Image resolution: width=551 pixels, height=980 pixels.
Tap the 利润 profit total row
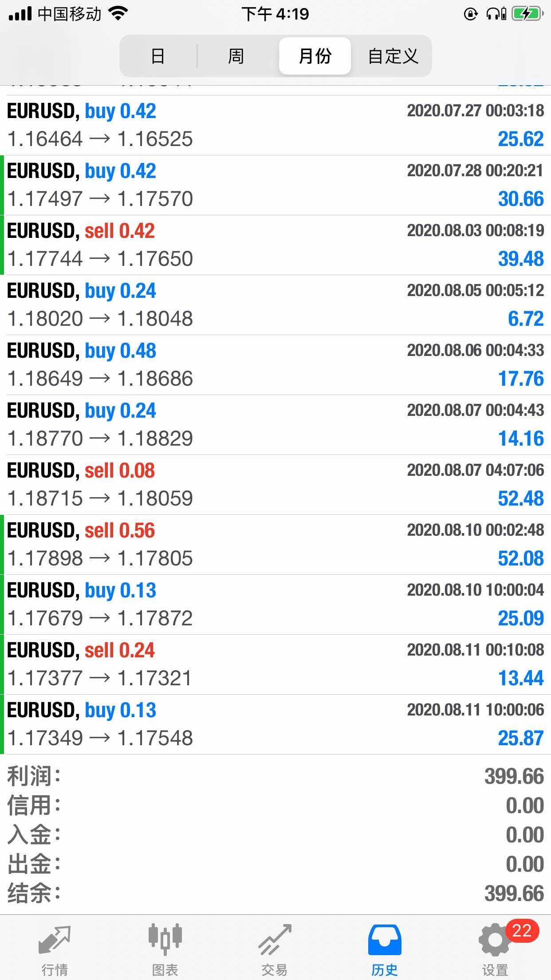point(275,776)
